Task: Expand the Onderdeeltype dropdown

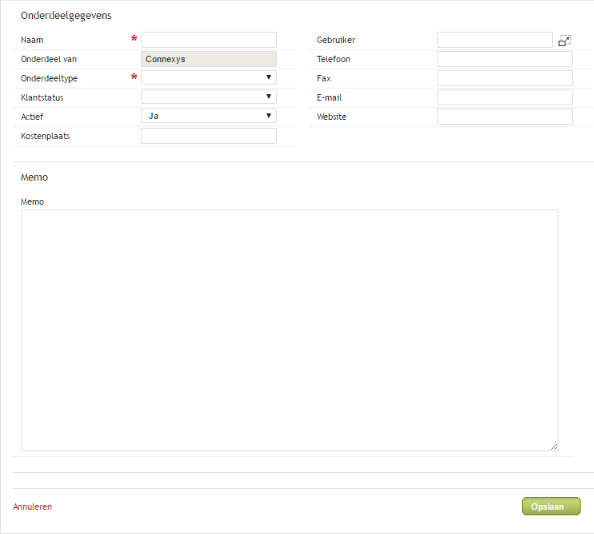Action: [209, 78]
